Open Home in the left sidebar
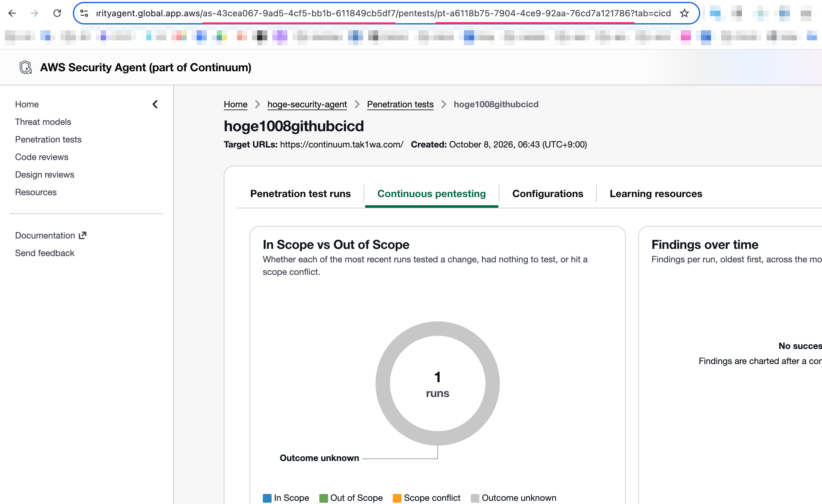 pos(27,104)
